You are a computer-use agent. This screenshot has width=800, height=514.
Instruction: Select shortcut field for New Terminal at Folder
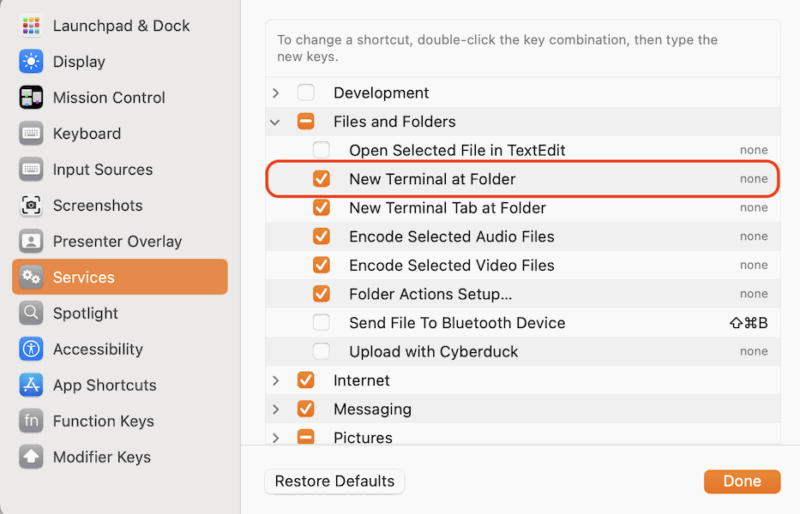coord(754,179)
